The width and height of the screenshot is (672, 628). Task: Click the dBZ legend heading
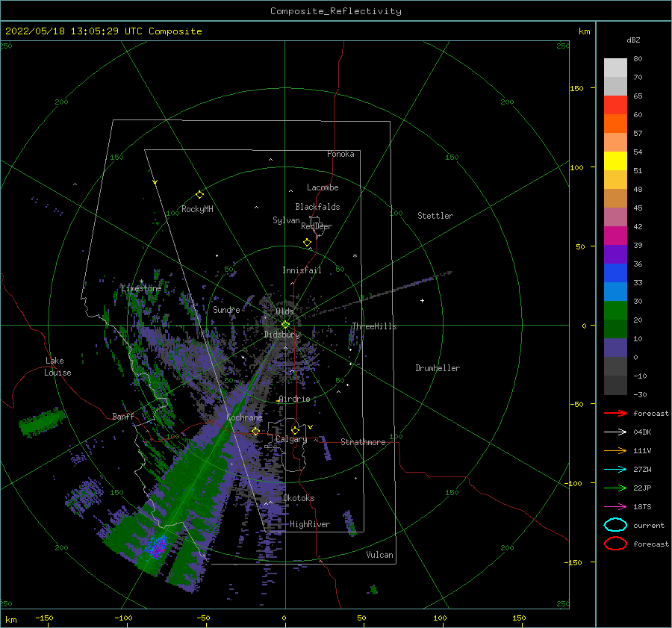(x=633, y=40)
